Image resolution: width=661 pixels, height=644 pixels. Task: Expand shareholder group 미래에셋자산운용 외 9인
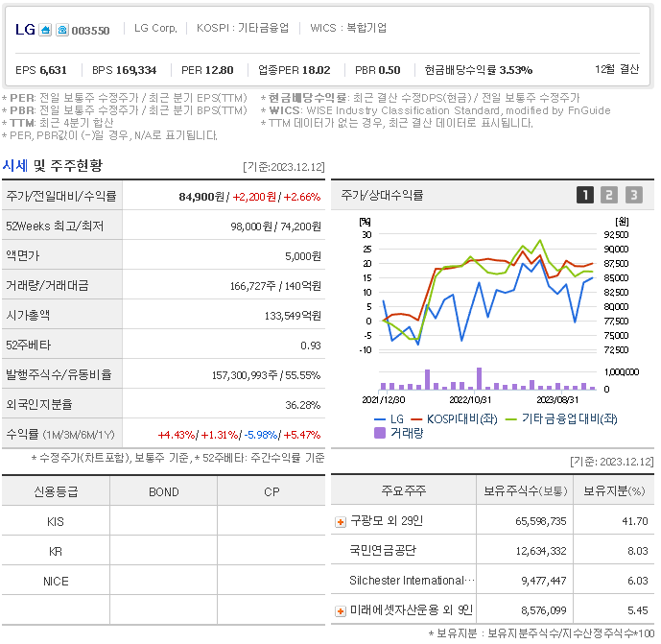click(341, 610)
